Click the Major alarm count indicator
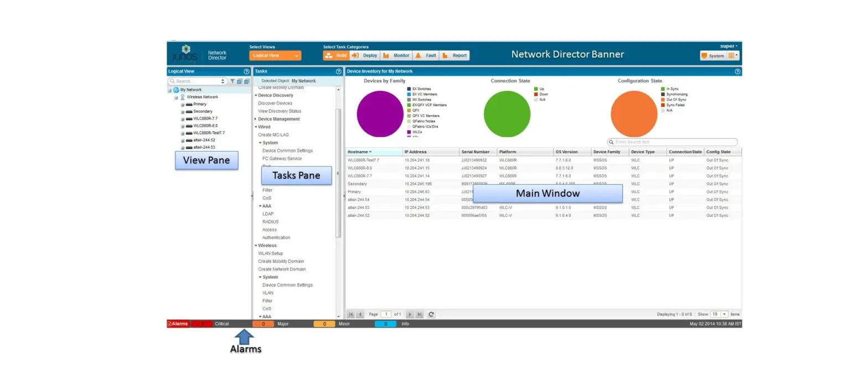868x390 pixels. pos(263,324)
